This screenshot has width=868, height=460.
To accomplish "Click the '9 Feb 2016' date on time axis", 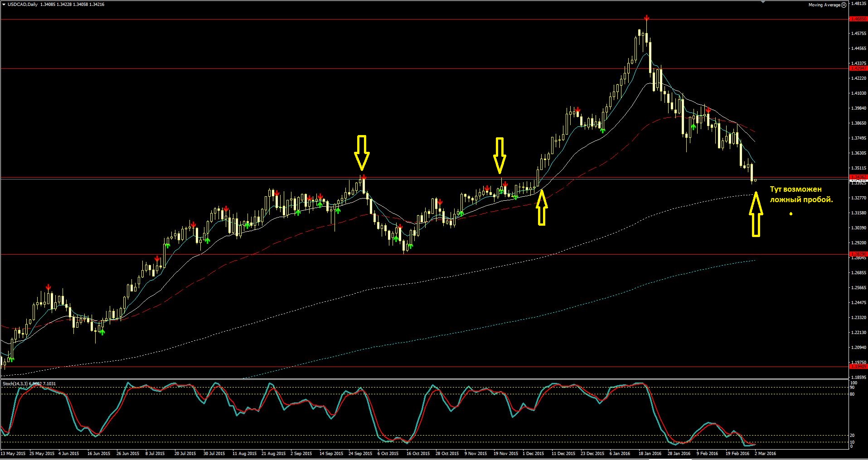I will click(x=707, y=454).
